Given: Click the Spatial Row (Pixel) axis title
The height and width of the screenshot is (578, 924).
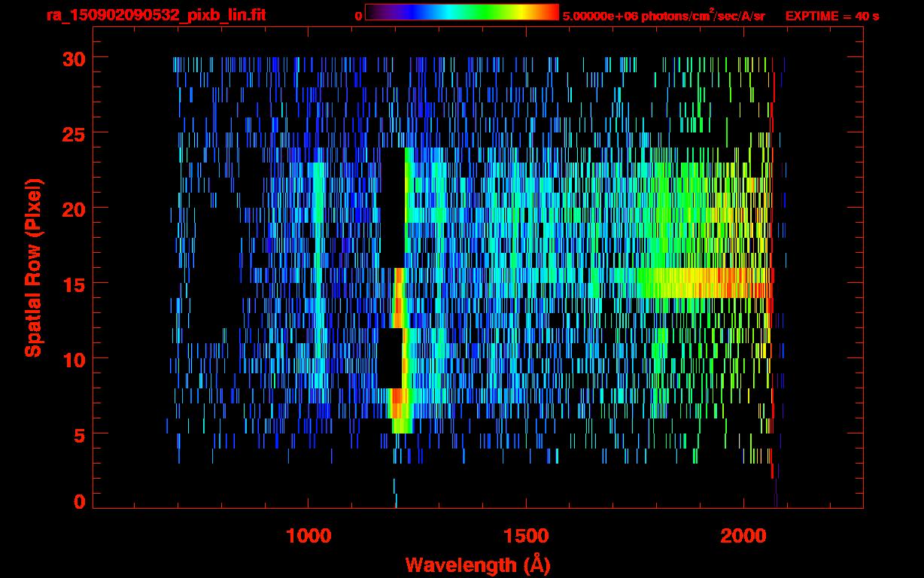Looking at the screenshot, I should click(x=32, y=267).
